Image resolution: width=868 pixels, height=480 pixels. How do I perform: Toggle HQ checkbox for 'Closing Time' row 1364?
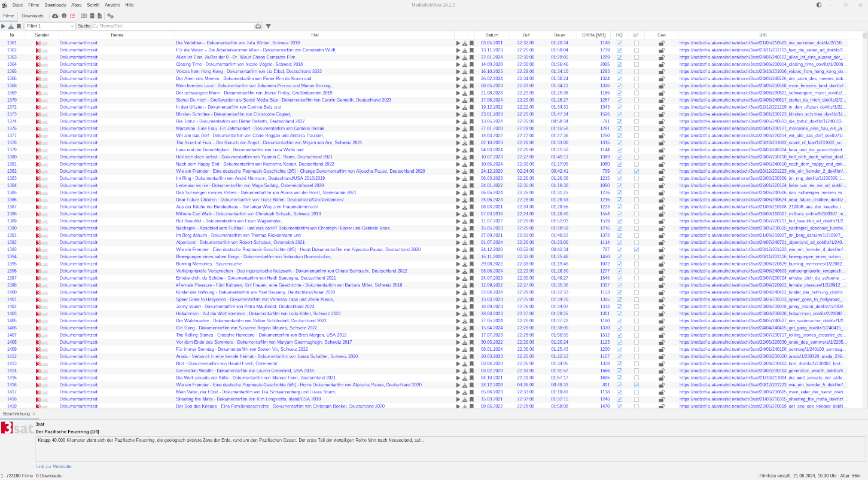[x=620, y=64]
